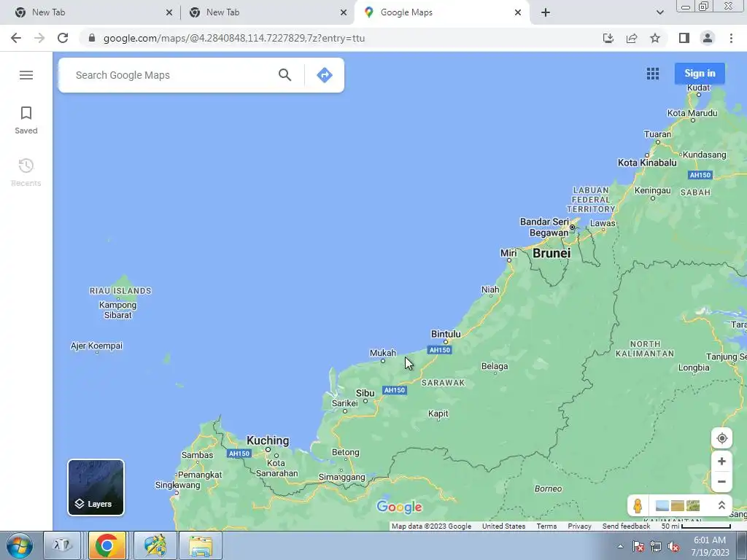The width and height of the screenshot is (747, 560).
Task: Close the first New Tab
Action: [x=169, y=13]
